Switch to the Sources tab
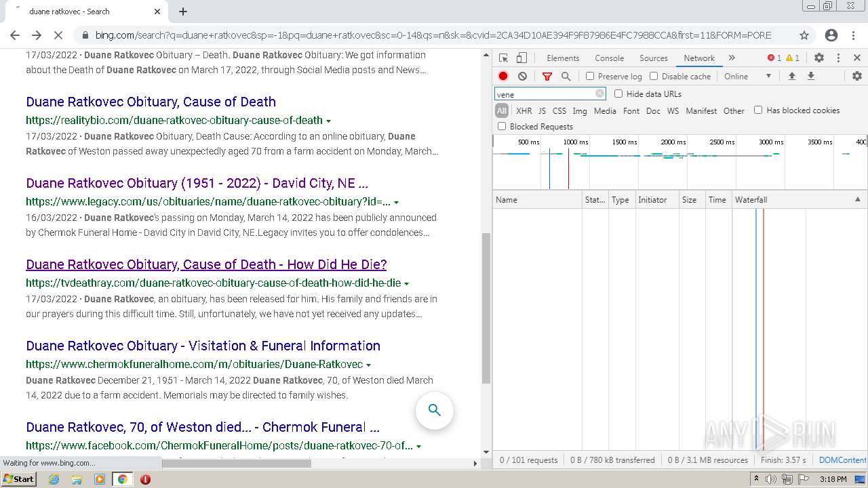 [654, 58]
